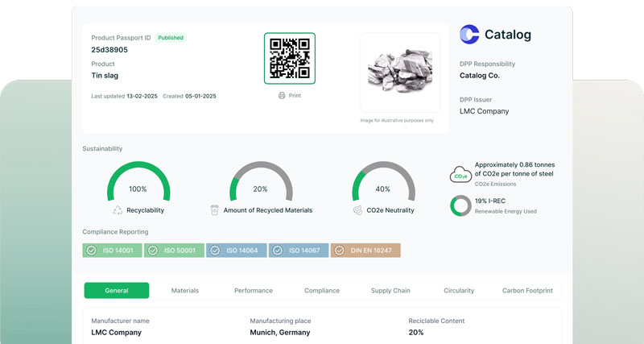Click the printer icon below QR code

pos(282,95)
